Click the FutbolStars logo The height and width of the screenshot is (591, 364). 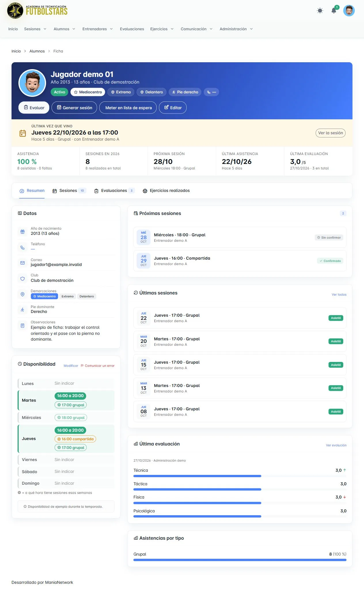pos(37,11)
